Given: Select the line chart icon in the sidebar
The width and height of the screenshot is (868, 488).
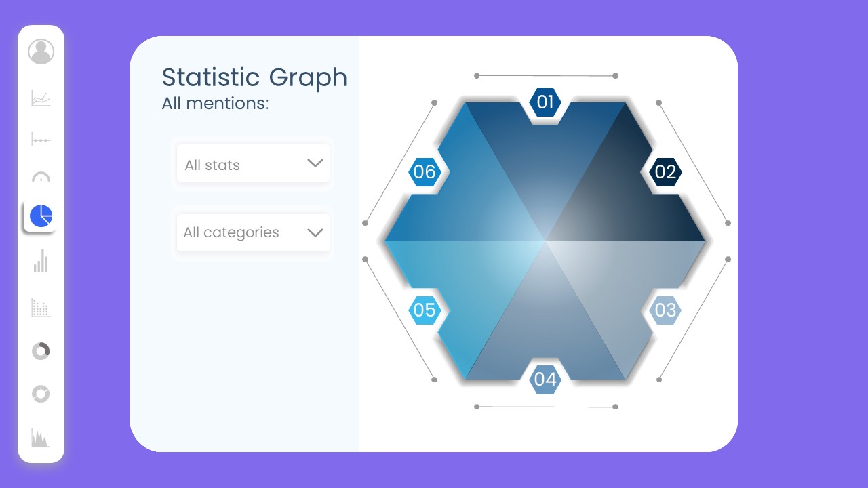Looking at the screenshot, I should [x=41, y=98].
